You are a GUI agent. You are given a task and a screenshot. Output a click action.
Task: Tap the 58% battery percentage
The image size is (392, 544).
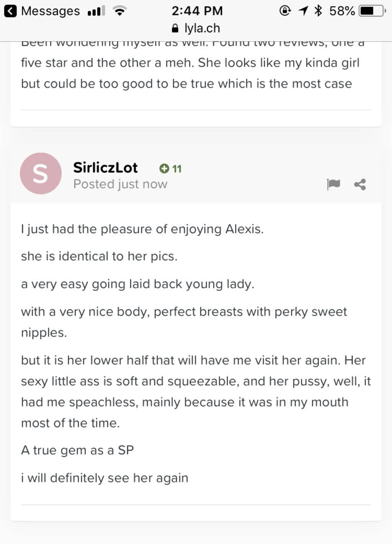tap(341, 11)
